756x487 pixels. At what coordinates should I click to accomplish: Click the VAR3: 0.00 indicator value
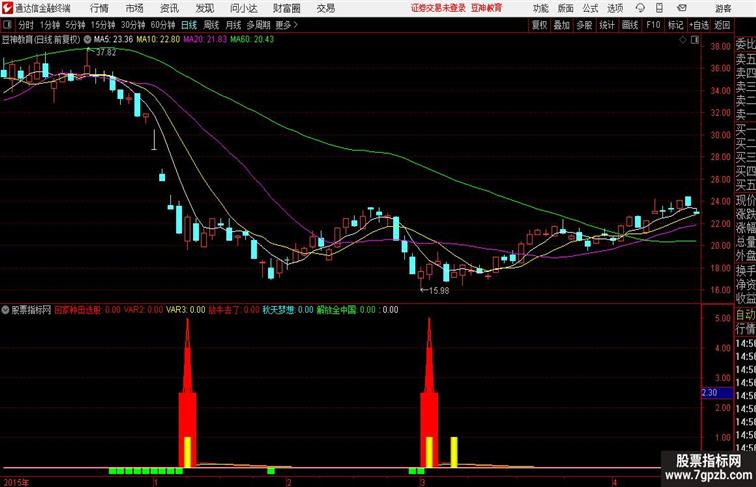(x=186, y=310)
